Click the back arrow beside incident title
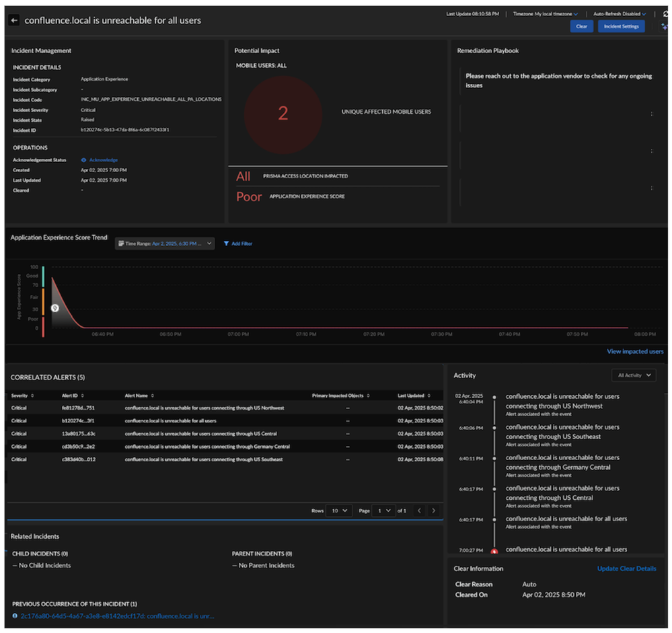The image size is (672, 633). 13,21
